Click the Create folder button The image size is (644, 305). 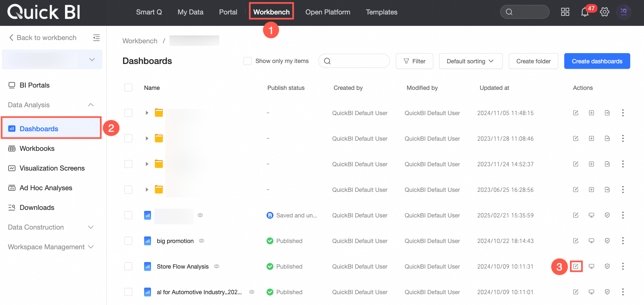pyautogui.click(x=533, y=61)
